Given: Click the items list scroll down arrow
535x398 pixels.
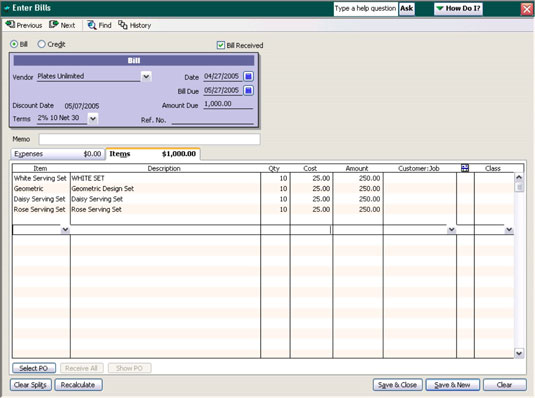Looking at the screenshot, I should coord(519,353).
